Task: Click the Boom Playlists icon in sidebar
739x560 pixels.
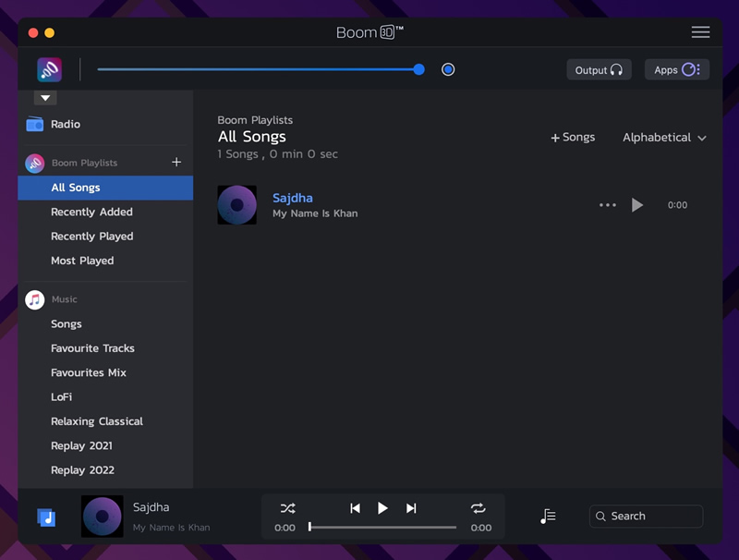Action: pyautogui.click(x=34, y=163)
